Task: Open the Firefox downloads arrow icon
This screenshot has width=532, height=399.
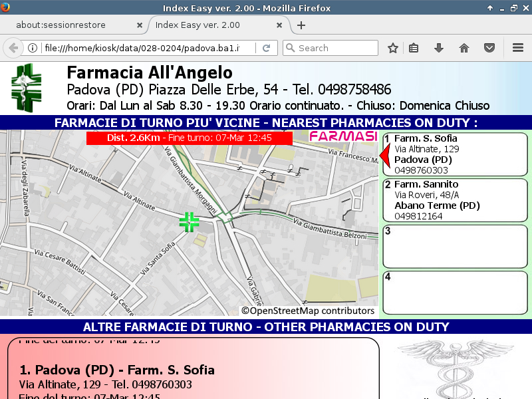Action: coord(439,48)
